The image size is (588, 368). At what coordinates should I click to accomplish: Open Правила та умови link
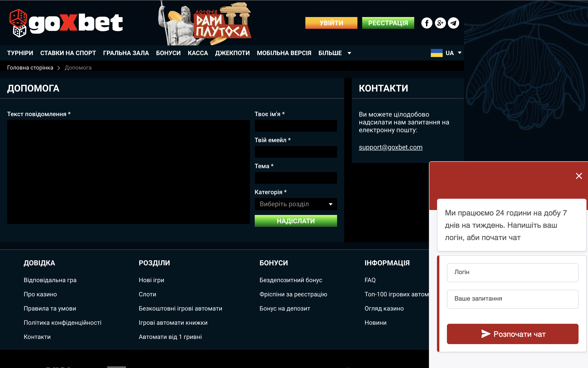click(50, 309)
